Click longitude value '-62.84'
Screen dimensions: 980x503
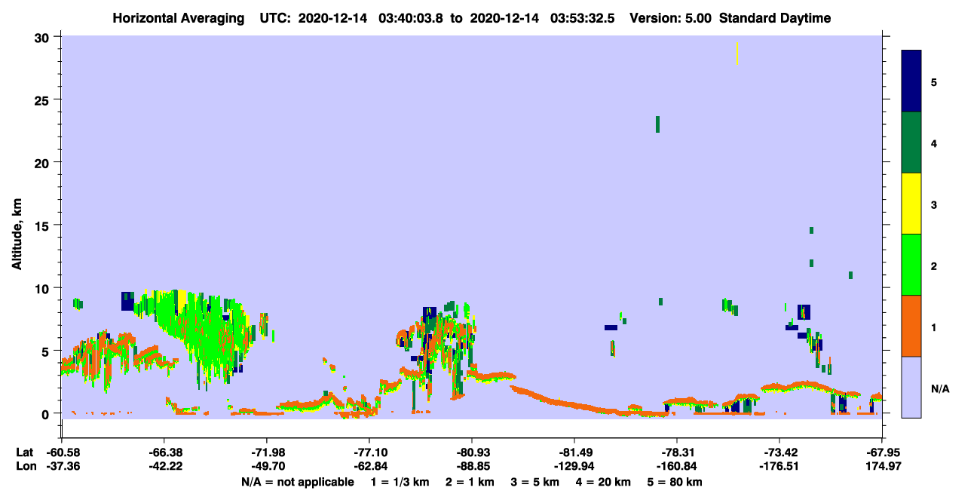tap(369, 466)
